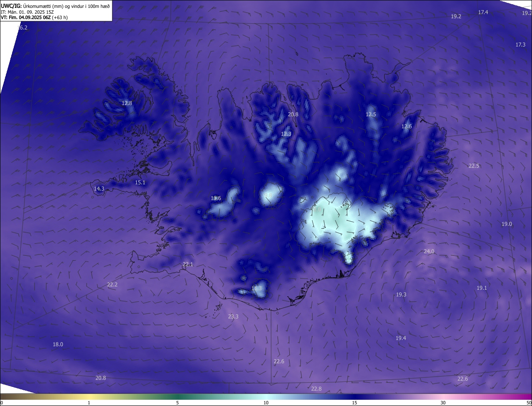Select the 19.3 value label

[x=401, y=295]
